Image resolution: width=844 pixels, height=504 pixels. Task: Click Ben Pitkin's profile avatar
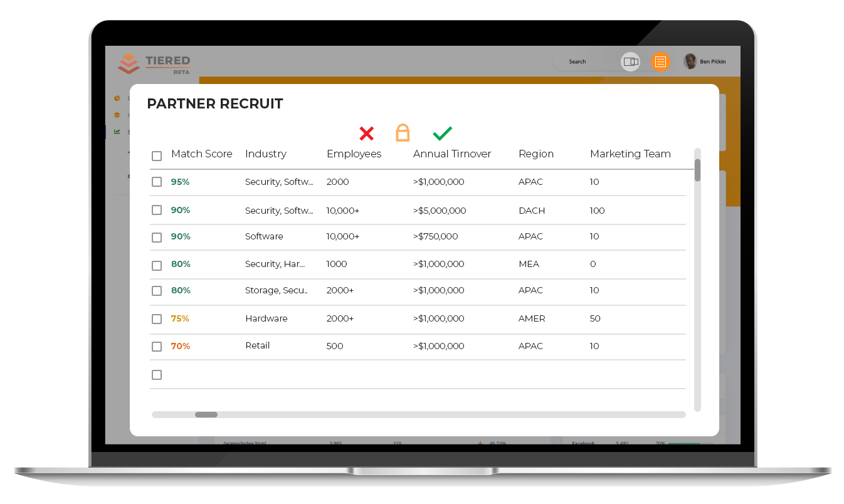click(690, 61)
